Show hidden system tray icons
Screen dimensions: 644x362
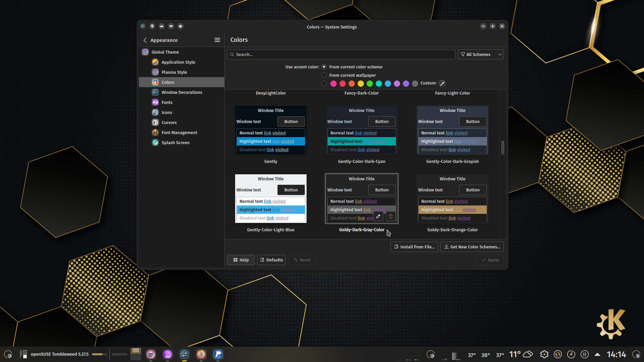pos(597,354)
